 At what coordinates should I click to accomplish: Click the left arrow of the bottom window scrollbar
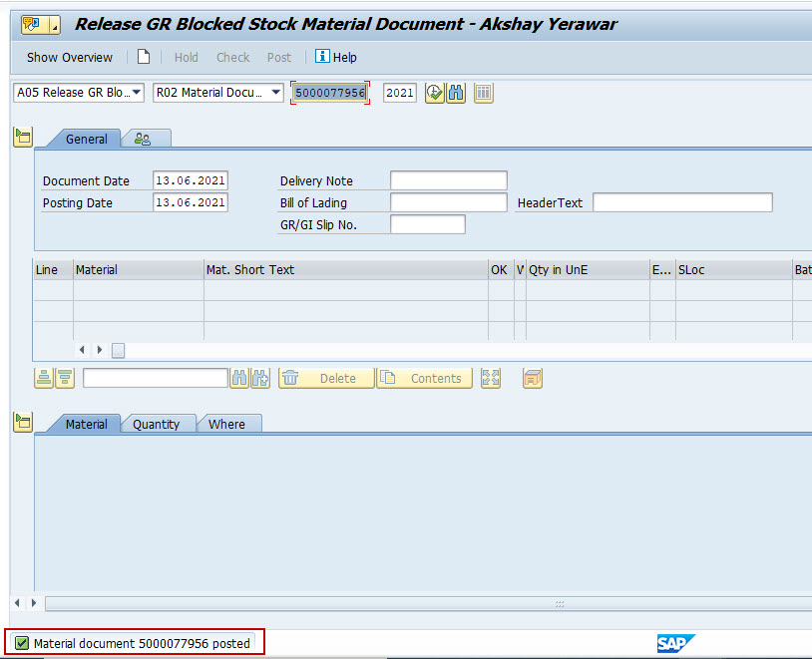pyautogui.click(x=17, y=602)
